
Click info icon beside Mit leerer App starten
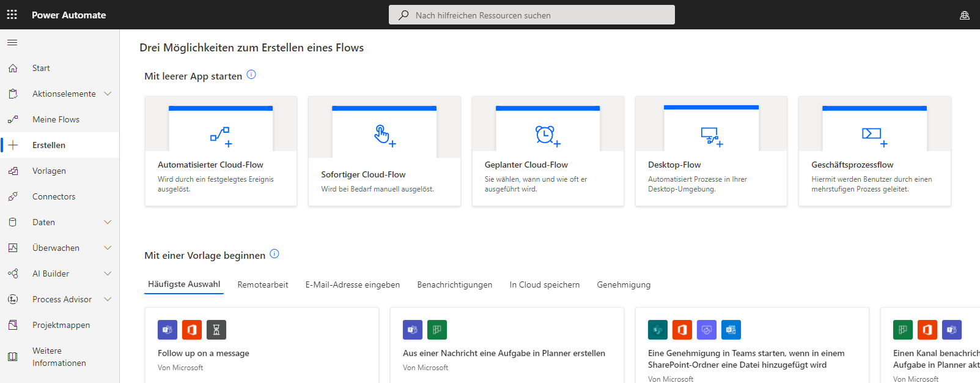click(251, 75)
